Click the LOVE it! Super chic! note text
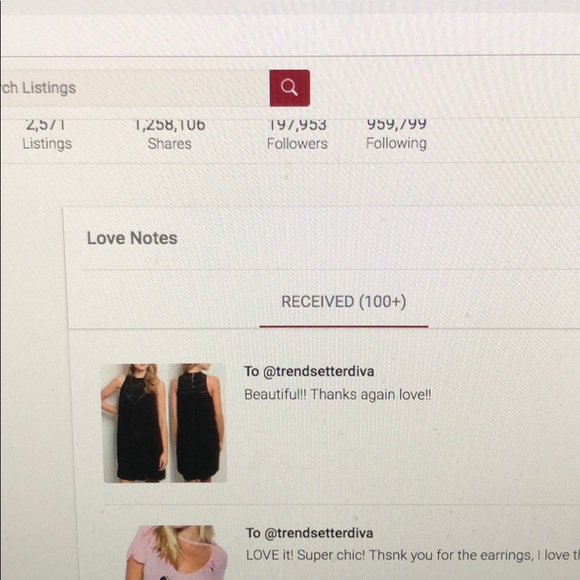The image size is (580, 580). [x=412, y=555]
